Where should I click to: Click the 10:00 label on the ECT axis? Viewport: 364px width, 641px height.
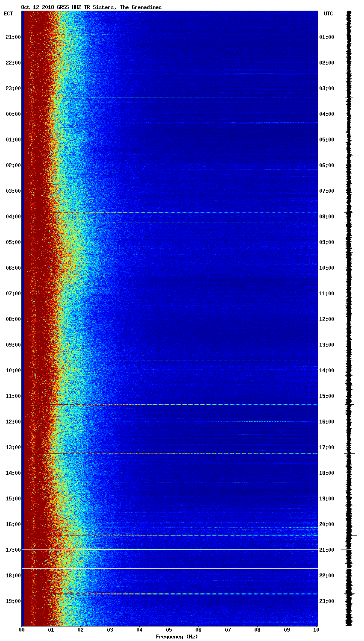coord(13,370)
